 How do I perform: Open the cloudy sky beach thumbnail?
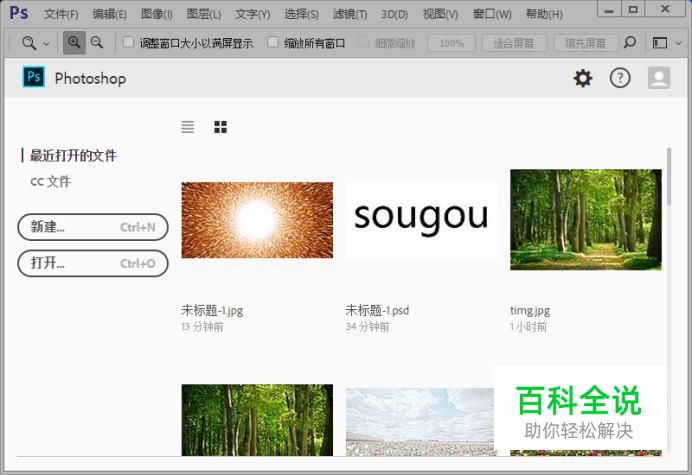tap(420, 422)
